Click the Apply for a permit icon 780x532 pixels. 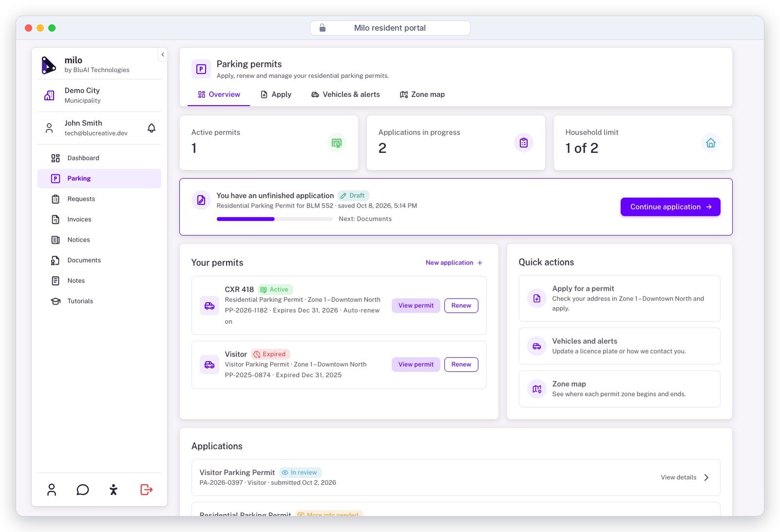coord(537,298)
